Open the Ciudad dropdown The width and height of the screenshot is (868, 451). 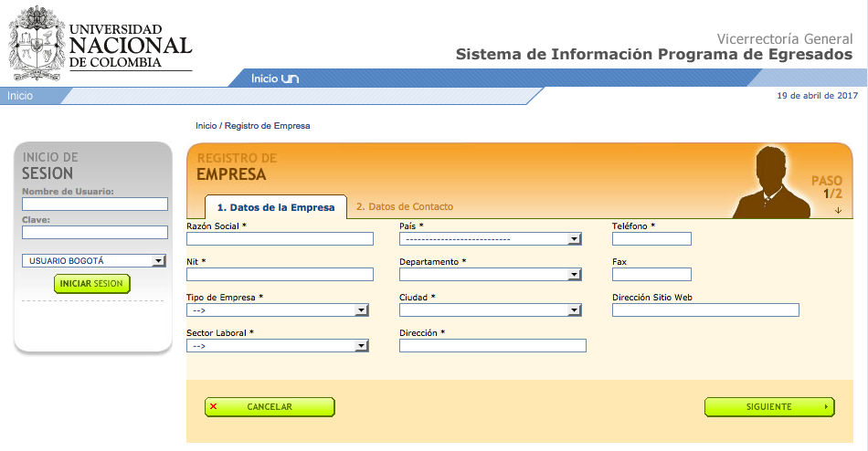[x=491, y=309]
